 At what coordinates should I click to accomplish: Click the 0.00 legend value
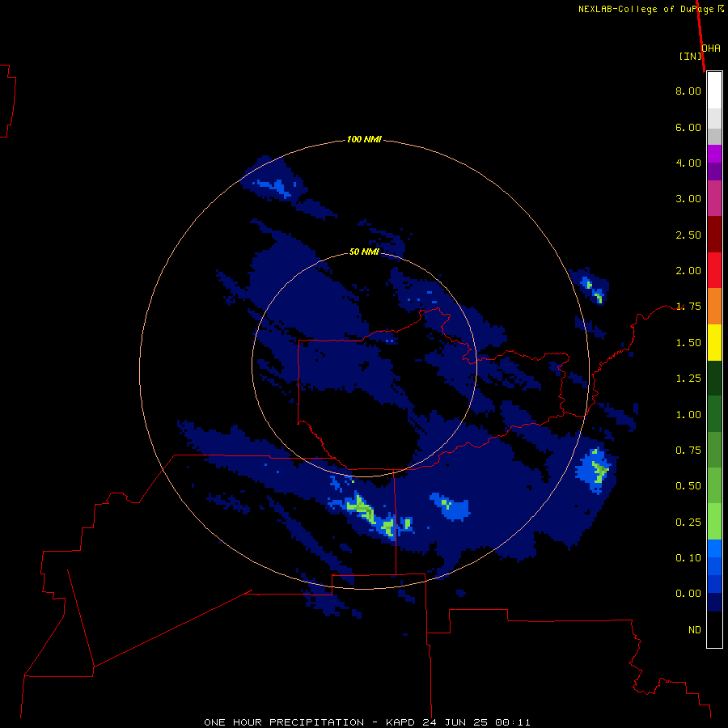click(688, 594)
